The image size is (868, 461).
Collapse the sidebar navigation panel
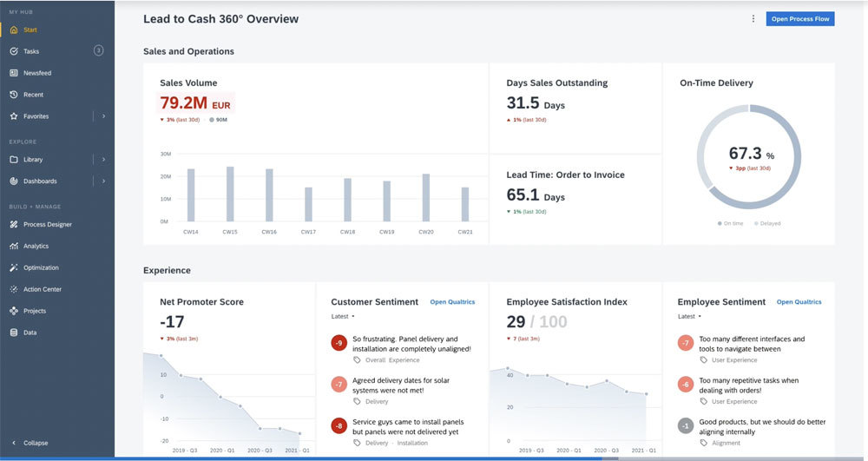30,443
